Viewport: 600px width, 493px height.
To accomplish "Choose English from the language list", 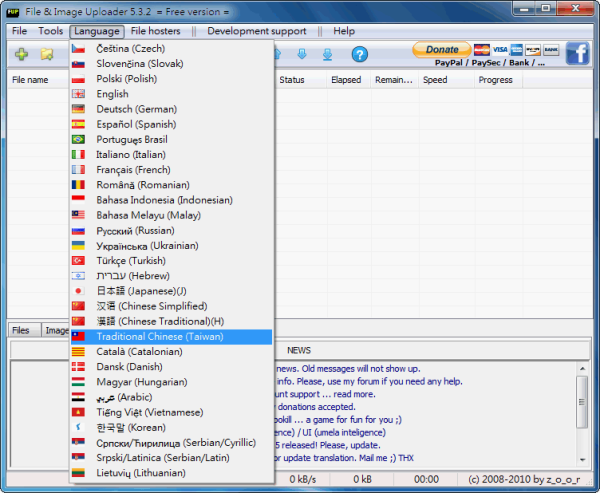I will 112,94.
